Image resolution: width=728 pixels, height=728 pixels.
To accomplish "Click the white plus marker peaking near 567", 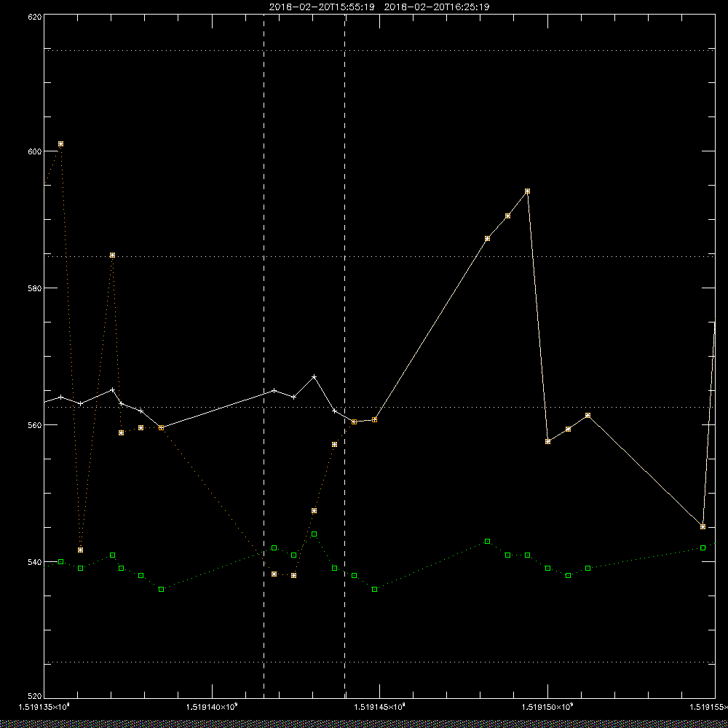I will [314, 376].
